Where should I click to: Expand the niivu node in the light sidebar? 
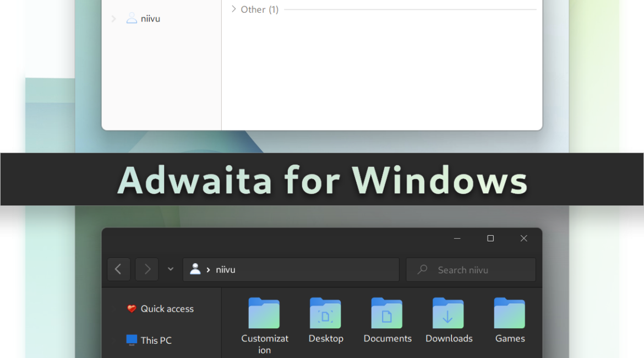click(x=113, y=19)
